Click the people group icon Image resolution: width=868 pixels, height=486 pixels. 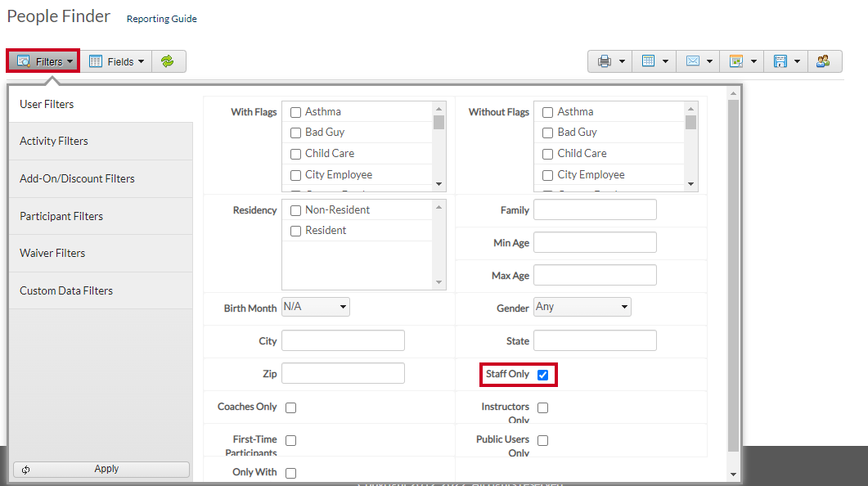pos(823,61)
